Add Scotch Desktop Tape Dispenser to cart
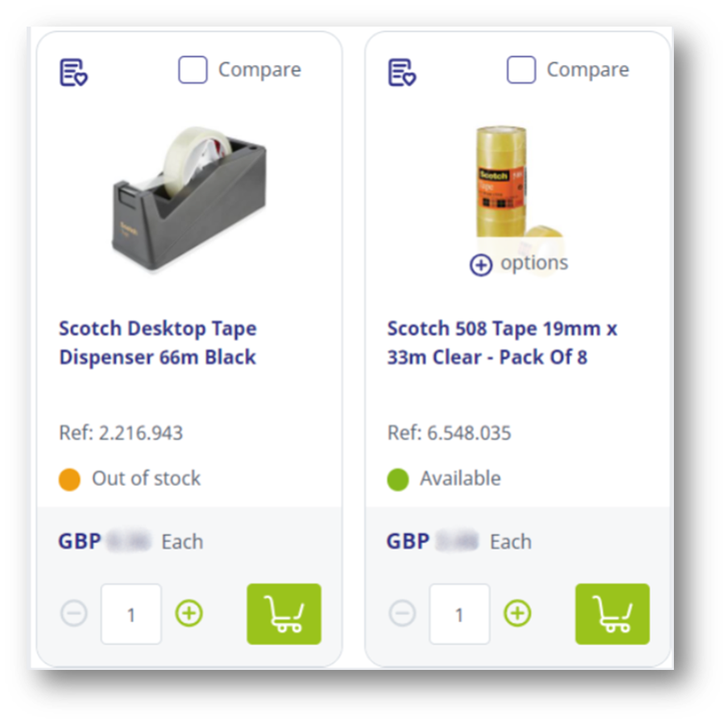 (285, 613)
